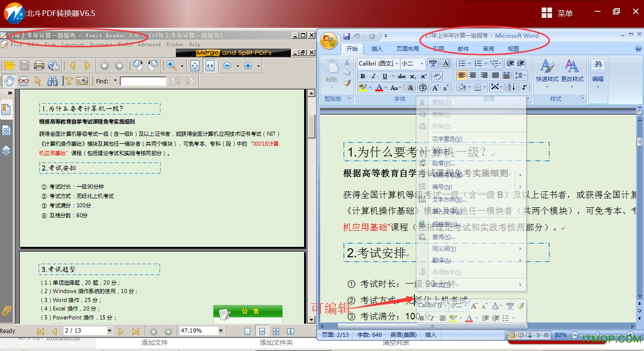Expand the 47.19% zoom level dropdown
Screen dimensions: 644x351
point(221,331)
